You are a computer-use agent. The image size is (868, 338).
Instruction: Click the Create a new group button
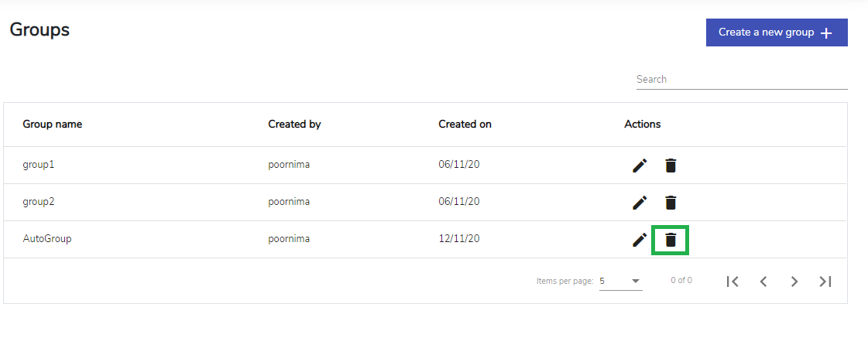(x=777, y=32)
